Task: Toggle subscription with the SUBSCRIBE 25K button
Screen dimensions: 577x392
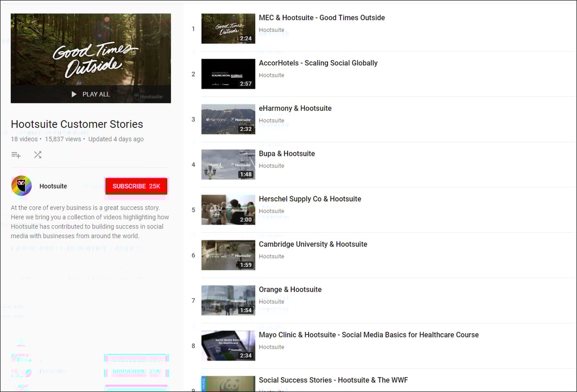Action: (136, 186)
